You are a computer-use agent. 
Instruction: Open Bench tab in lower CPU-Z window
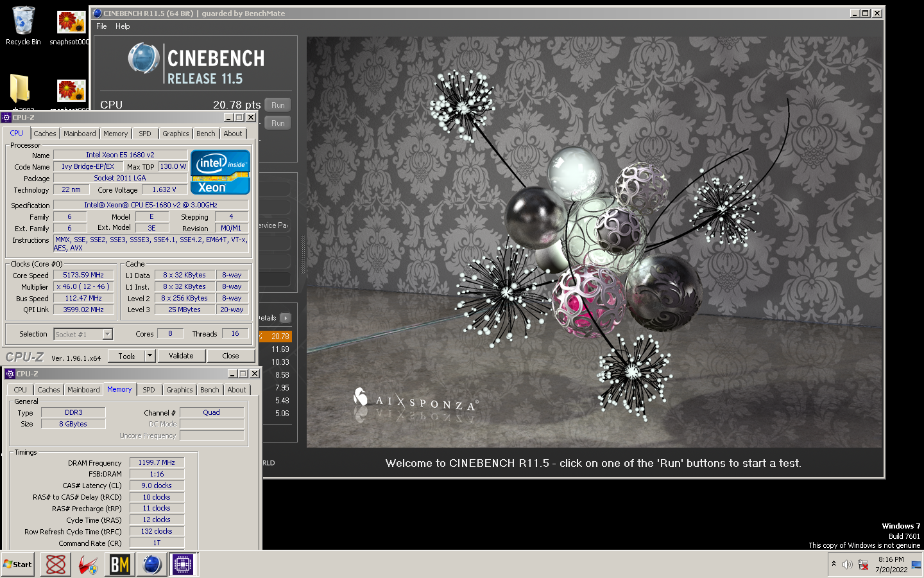pos(210,390)
